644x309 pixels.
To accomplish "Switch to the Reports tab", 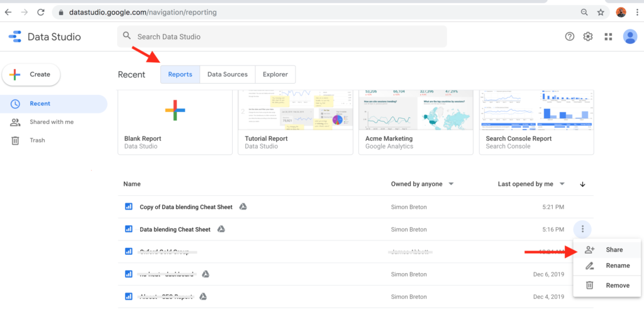I will coord(180,74).
